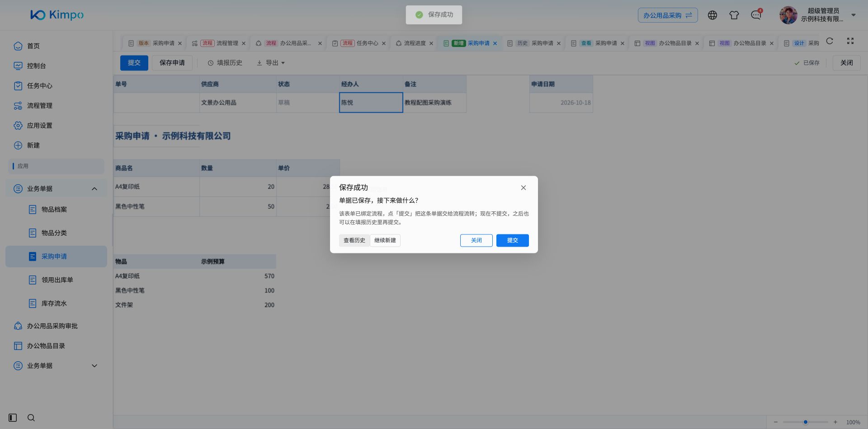
Task: Open 物品档案 in the sidebar
Action: 57,210
